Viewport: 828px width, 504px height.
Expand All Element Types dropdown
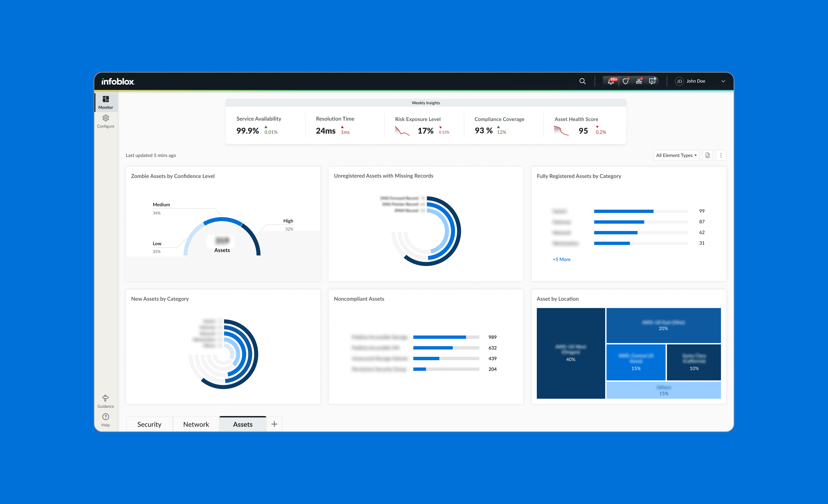pyautogui.click(x=676, y=155)
